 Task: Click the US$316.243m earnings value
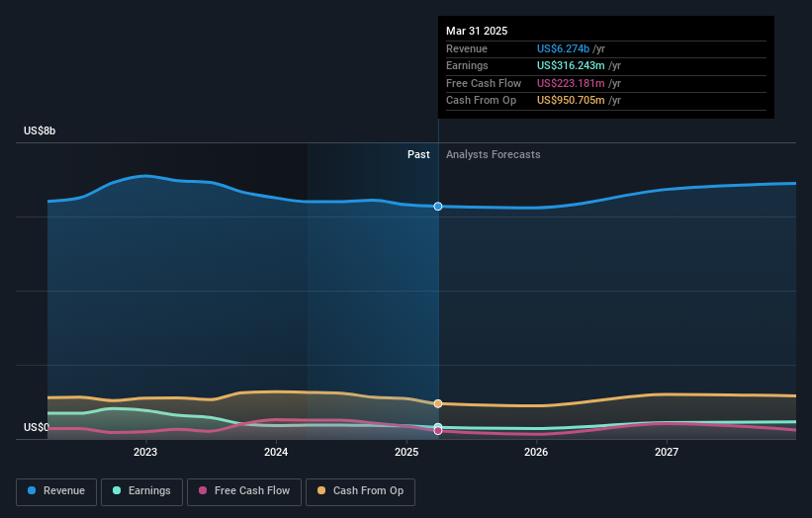pyautogui.click(x=571, y=65)
